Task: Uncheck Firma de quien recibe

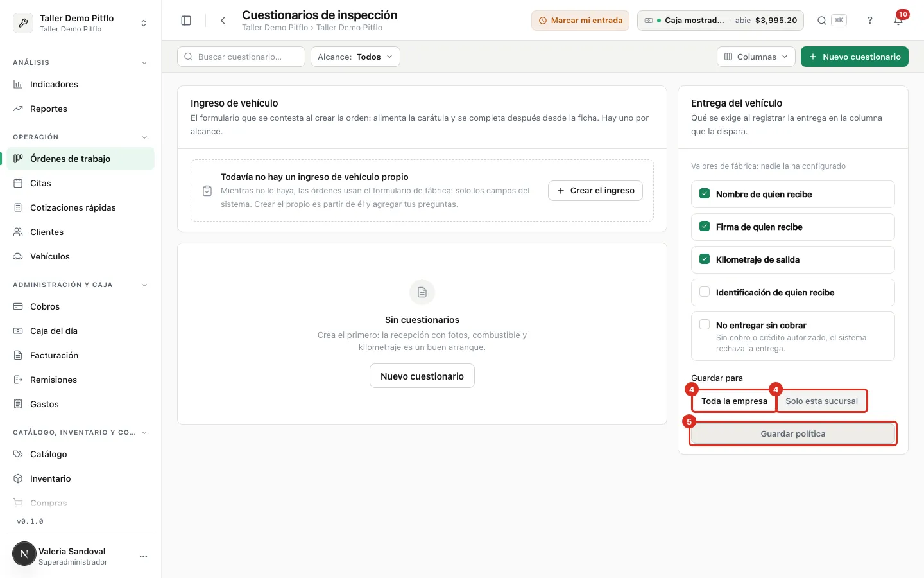Action: click(705, 226)
